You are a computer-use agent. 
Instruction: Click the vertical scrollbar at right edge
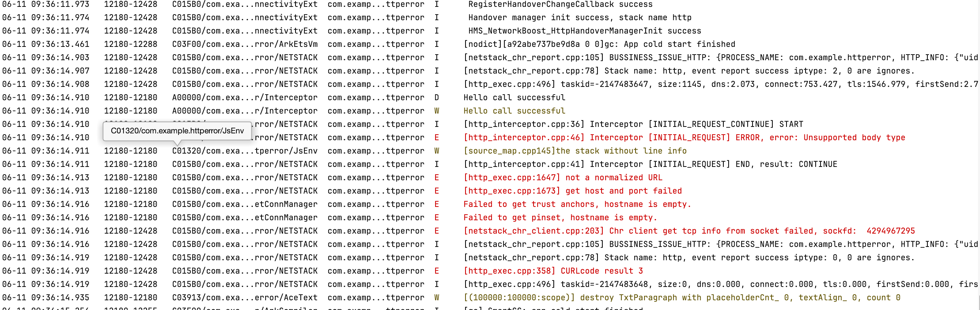pyautogui.click(x=978, y=302)
